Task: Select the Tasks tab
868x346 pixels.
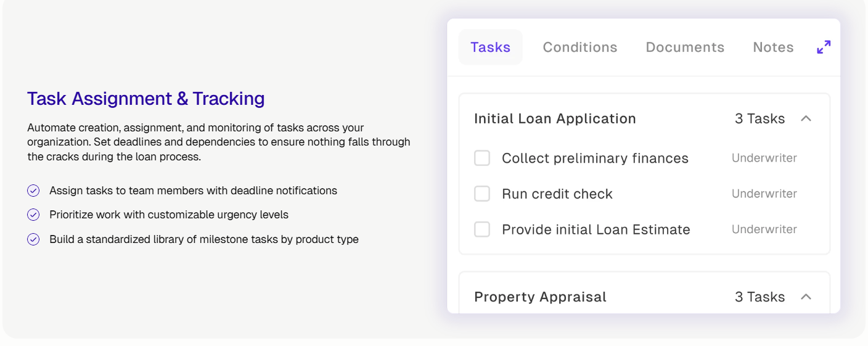Action: pyautogui.click(x=491, y=47)
